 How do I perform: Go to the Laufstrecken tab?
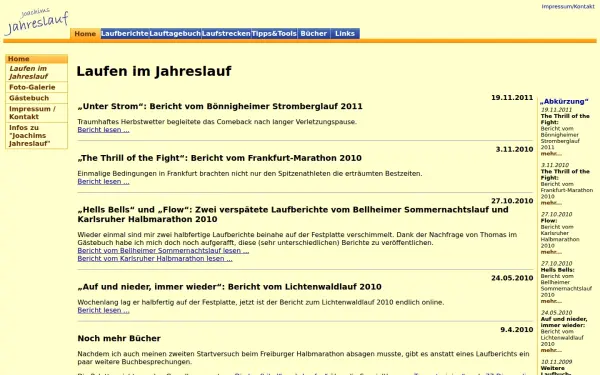coord(226,34)
